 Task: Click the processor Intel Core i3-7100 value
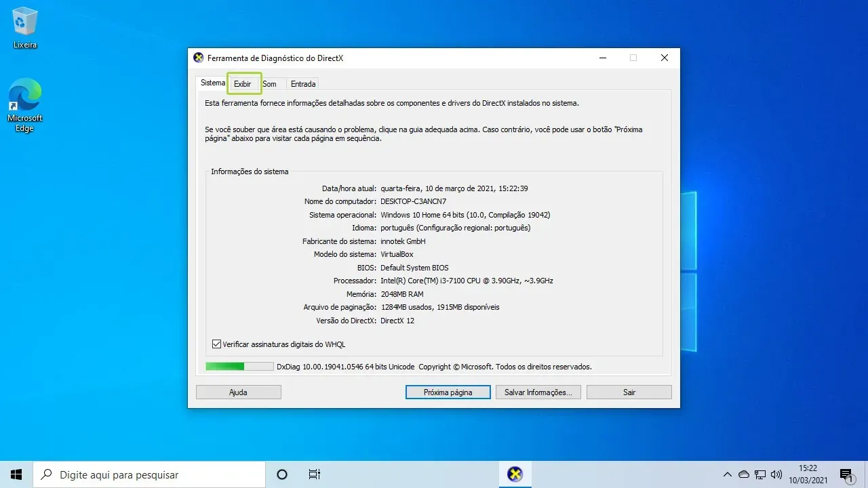467,281
